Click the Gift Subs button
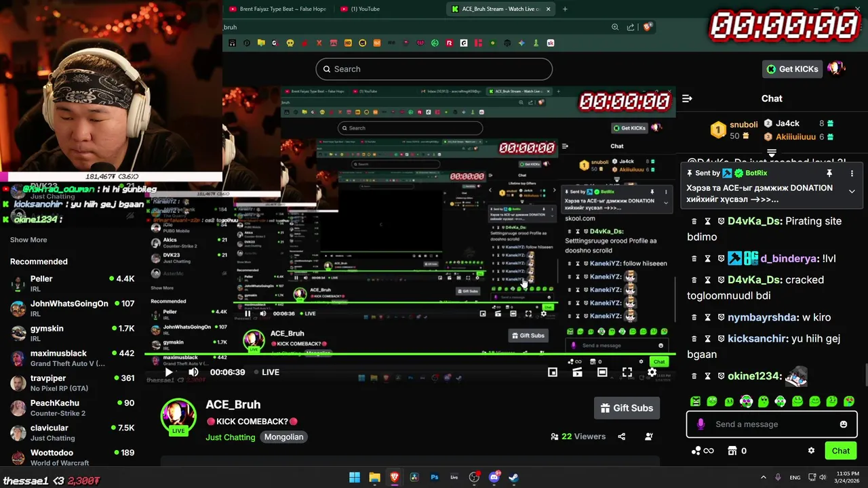868x488 pixels. tap(627, 408)
